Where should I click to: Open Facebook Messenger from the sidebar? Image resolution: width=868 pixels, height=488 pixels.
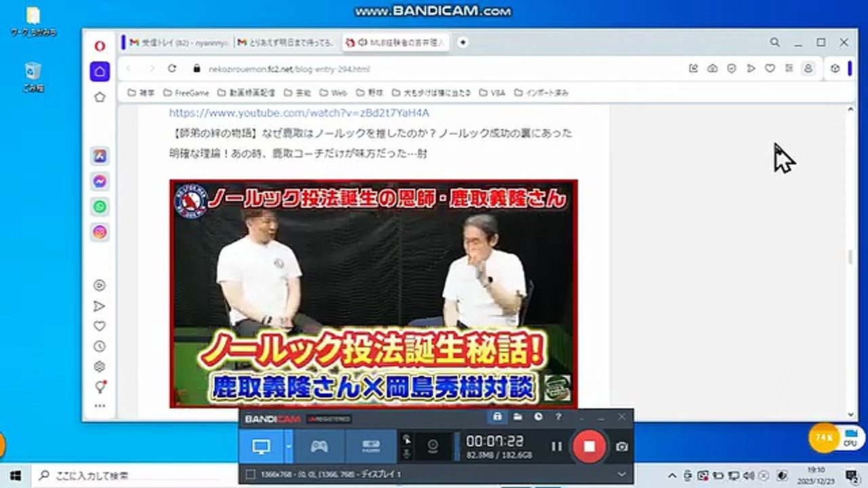(x=100, y=182)
